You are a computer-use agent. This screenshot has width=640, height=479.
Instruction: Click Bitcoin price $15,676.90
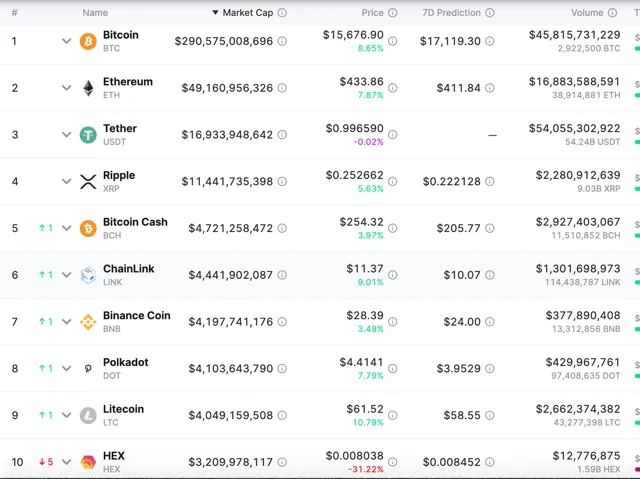point(353,35)
